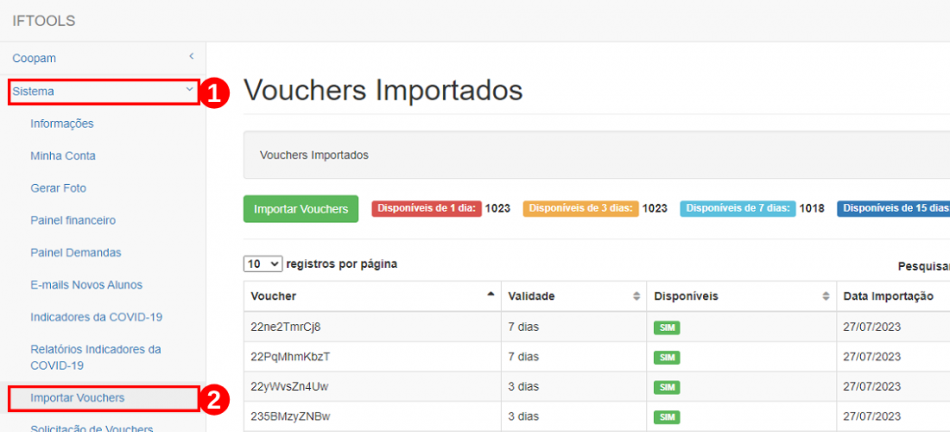
Task: Click validity 3 dias in 22yWvsZn4Uw row
Action: pos(523,386)
